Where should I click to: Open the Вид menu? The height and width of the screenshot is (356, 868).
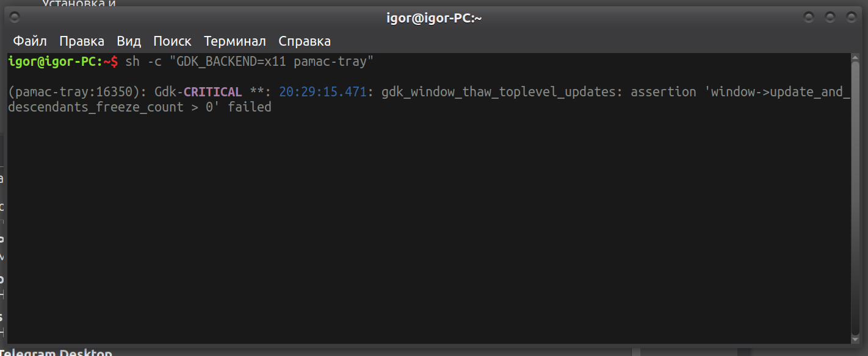(x=129, y=41)
